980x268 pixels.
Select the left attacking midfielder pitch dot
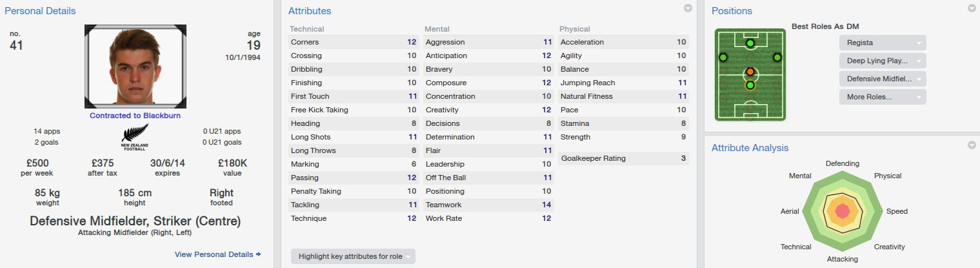[x=723, y=57]
